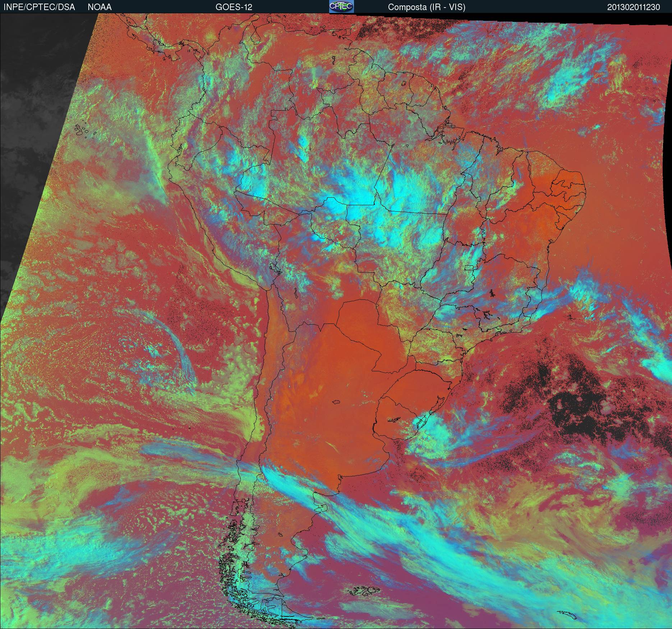The height and width of the screenshot is (629, 672).
Task: Click the timestamp 201302011230
Action: point(634,7)
